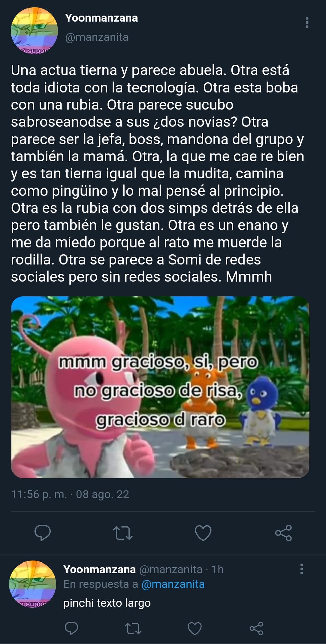
Task: Like the 'pinchi texto largo' reply
Action: click(x=195, y=628)
